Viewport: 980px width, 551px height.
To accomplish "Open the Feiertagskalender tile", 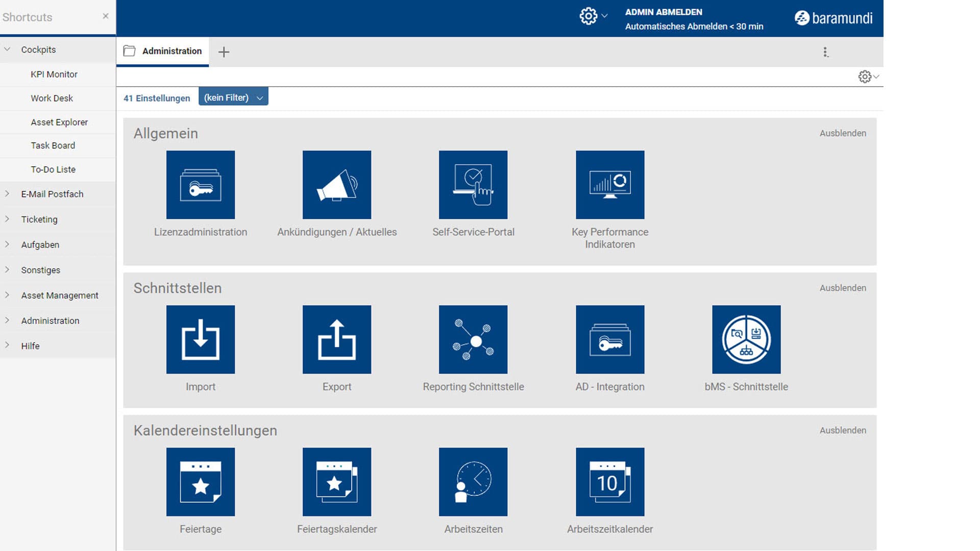I will coord(337,482).
